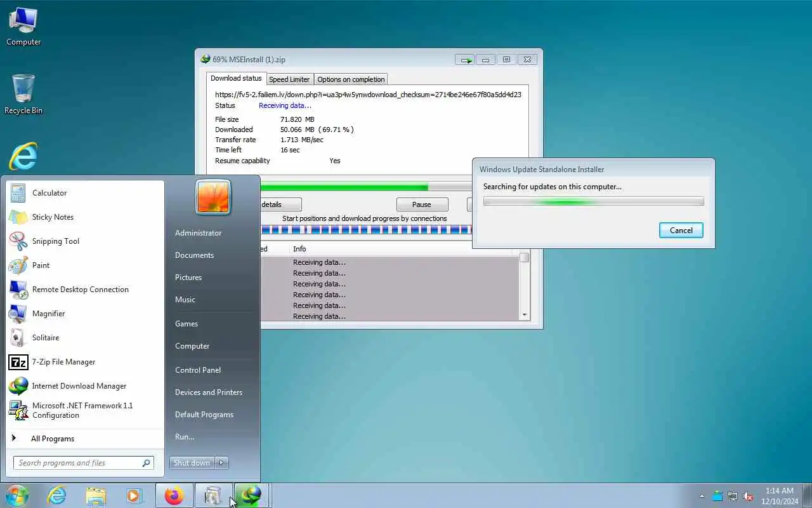
Task: Click the clock showing 1:14 AM
Action: tap(780, 491)
